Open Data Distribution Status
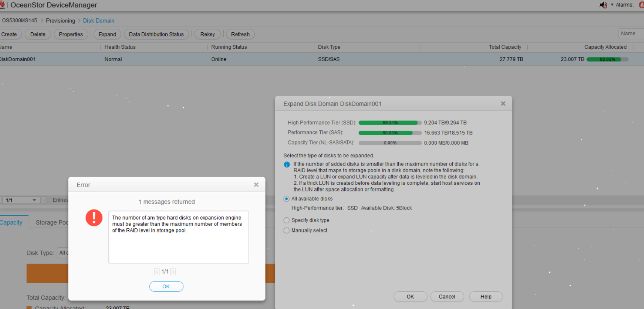644x309 pixels. 156,34
